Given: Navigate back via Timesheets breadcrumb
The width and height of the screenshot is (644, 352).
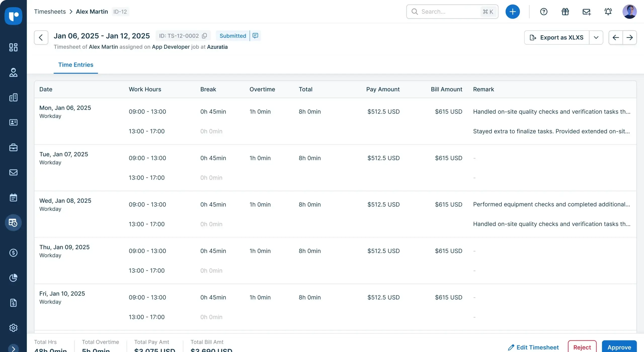Looking at the screenshot, I should click(50, 11).
